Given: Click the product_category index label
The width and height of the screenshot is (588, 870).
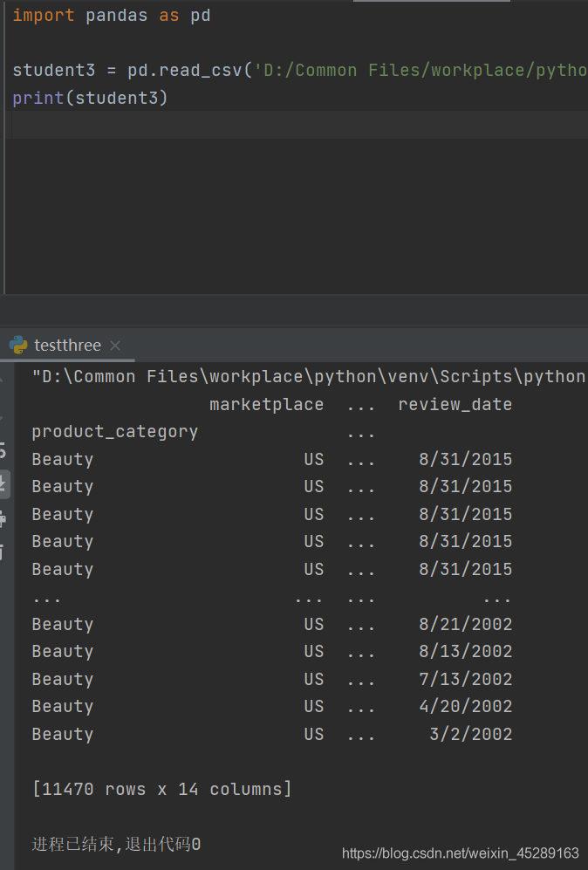Looking at the screenshot, I should (x=114, y=432).
